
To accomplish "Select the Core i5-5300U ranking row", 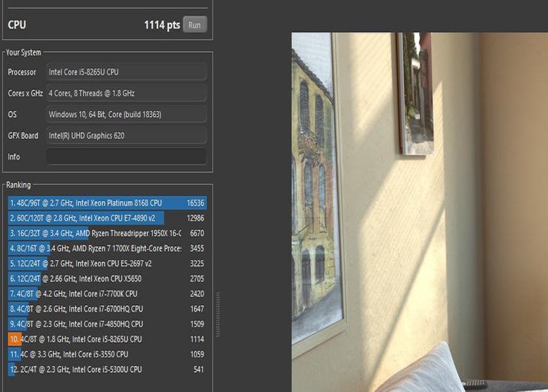I will tap(107, 369).
